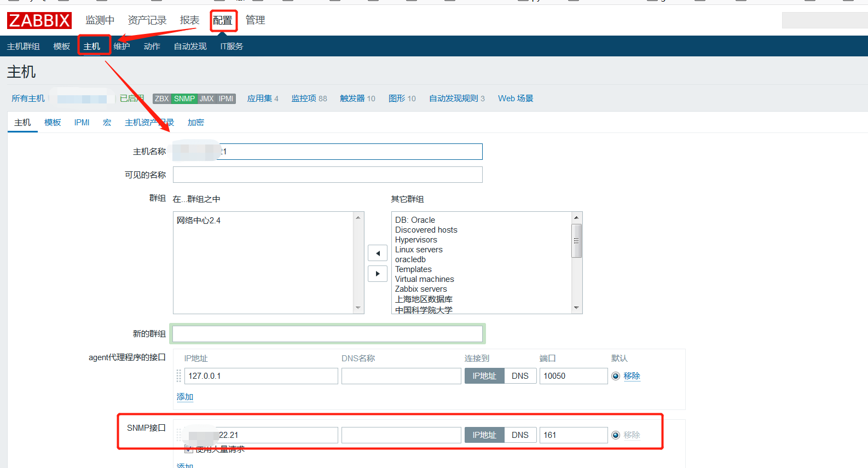
Task: Go to 动作 submenu
Action: point(152,47)
